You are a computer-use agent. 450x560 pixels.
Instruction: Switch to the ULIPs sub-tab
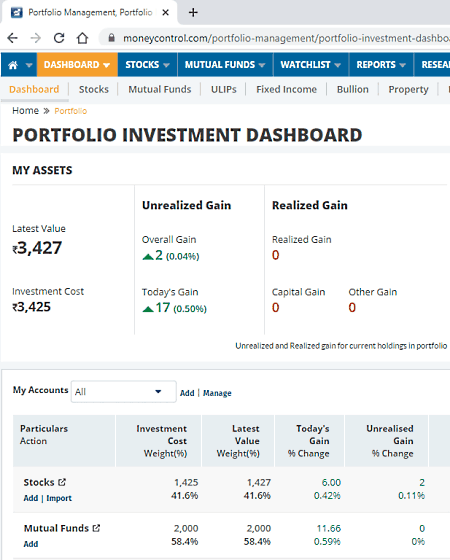click(x=224, y=89)
